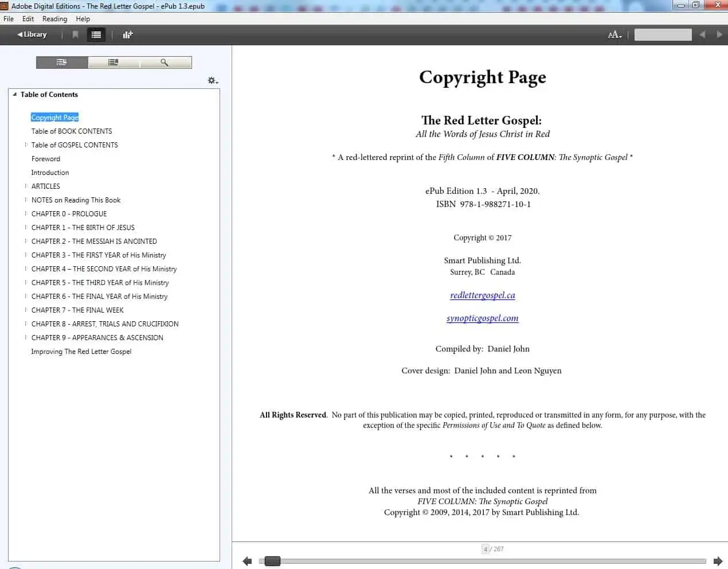728x569 pixels.
Task: Expand NOTES on Reading This Book
Action: [x=26, y=200]
